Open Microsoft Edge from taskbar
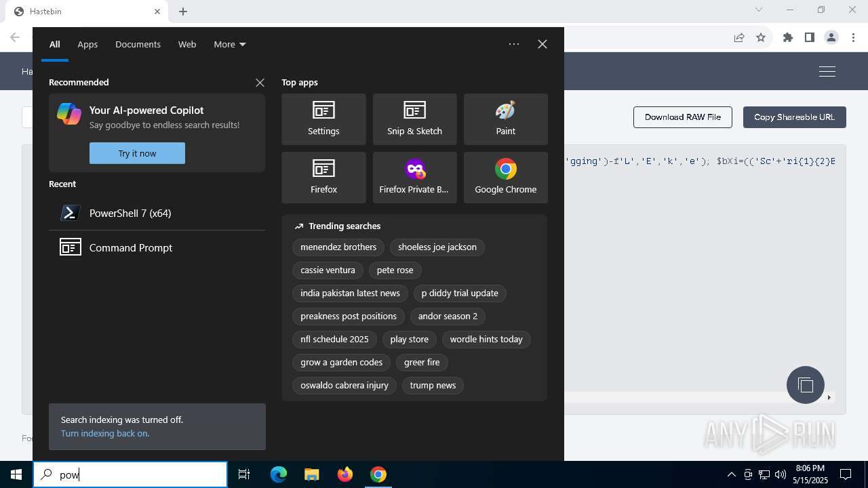Screen dimensions: 868x488 (279, 474)
